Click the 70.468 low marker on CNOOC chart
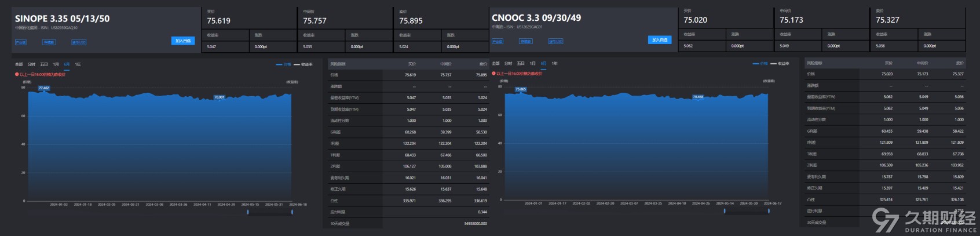This screenshot has height=236, width=980. point(699,97)
